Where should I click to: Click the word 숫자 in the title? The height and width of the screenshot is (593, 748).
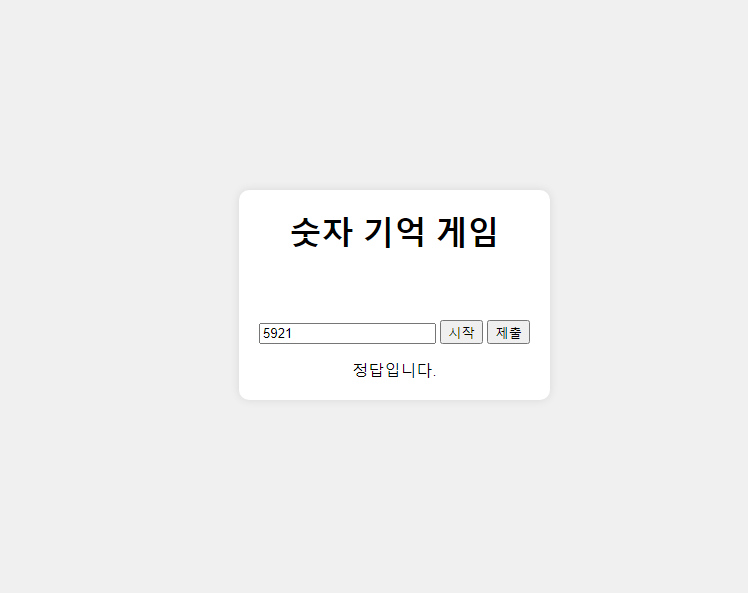pyautogui.click(x=322, y=232)
